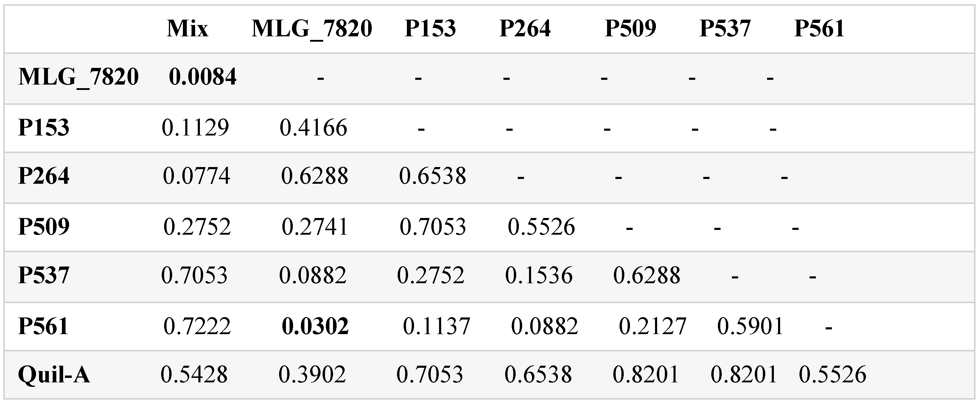Select the 0.5428 cell
This screenshot has width=980, height=405.
[x=194, y=375]
